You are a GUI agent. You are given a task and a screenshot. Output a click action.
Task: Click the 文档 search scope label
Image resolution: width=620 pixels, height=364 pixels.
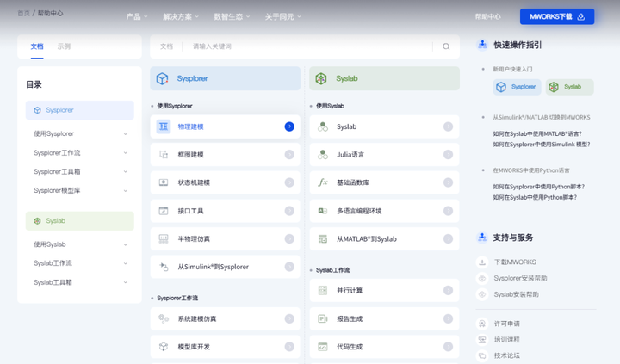coord(166,46)
